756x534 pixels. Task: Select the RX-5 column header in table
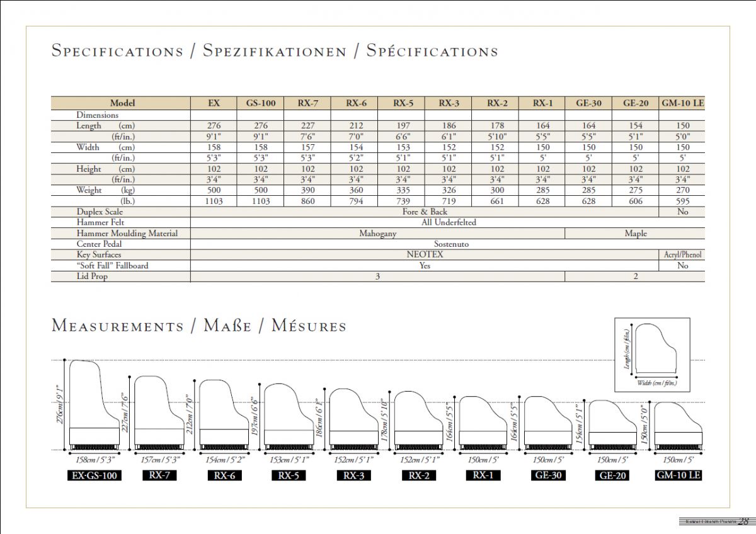pyautogui.click(x=401, y=103)
